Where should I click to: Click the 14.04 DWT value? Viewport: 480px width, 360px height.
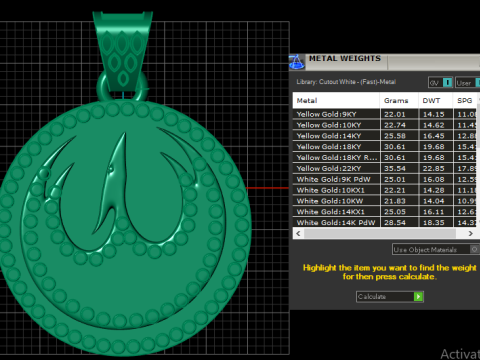(x=434, y=201)
